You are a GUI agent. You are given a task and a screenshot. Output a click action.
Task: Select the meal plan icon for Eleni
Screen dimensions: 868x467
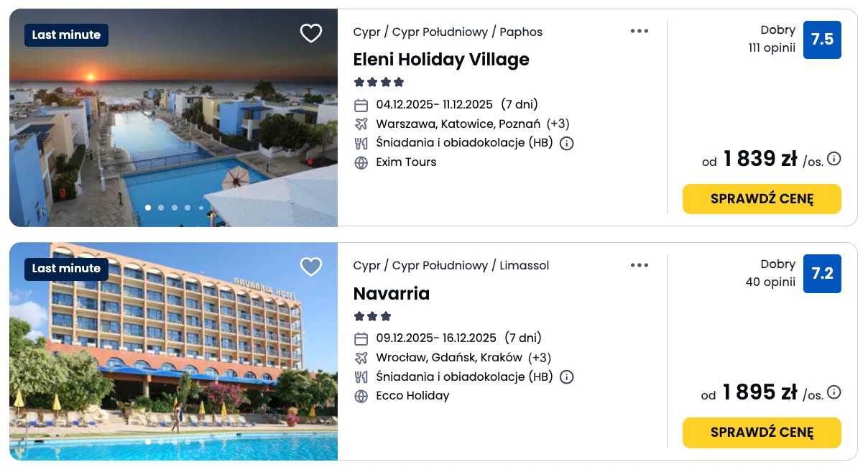point(361,143)
